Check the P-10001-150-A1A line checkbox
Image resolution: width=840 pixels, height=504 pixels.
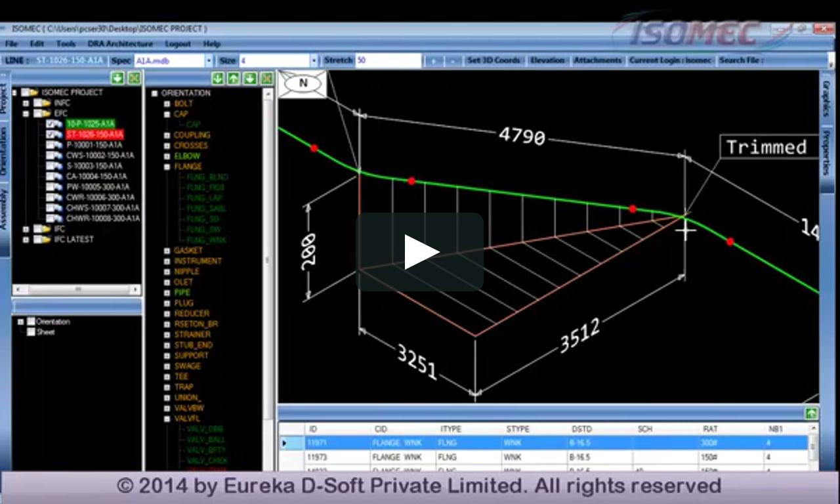(51, 145)
